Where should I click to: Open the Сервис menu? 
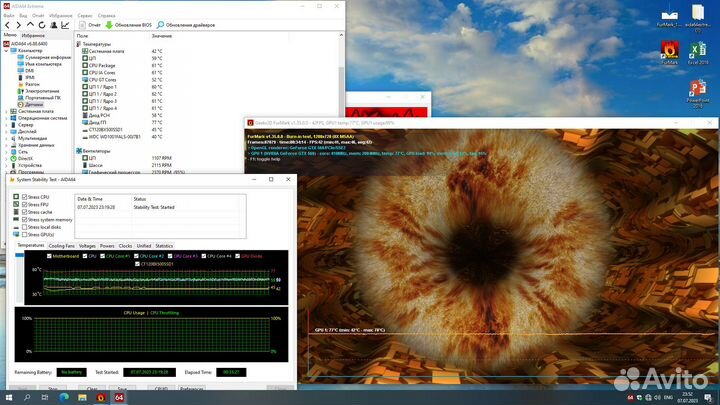pyautogui.click(x=85, y=16)
